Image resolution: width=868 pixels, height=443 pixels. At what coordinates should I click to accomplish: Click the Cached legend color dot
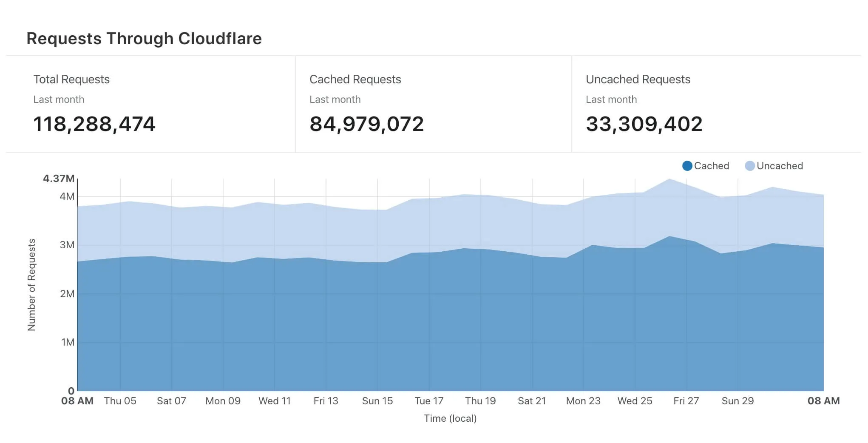click(x=687, y=166)
